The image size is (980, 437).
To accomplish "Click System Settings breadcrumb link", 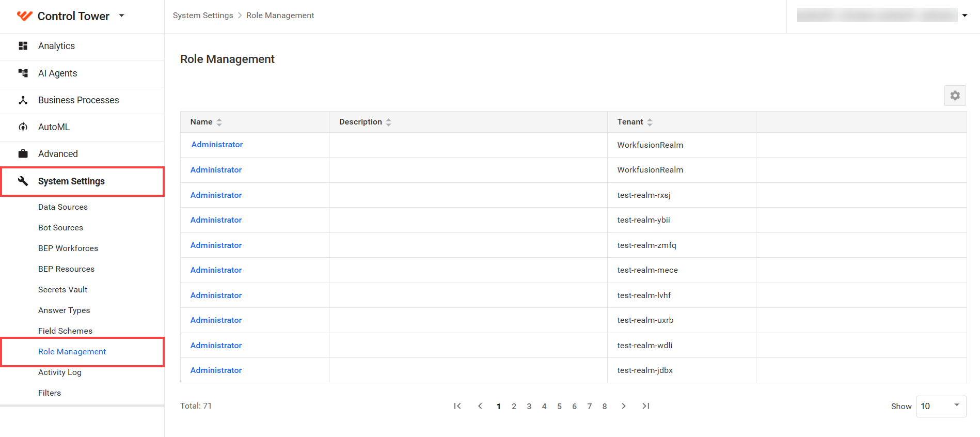I will 203,15.
